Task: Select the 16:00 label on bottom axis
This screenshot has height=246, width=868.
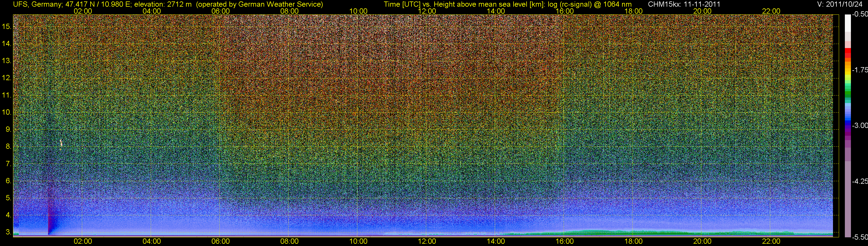Action: point(564,241)
